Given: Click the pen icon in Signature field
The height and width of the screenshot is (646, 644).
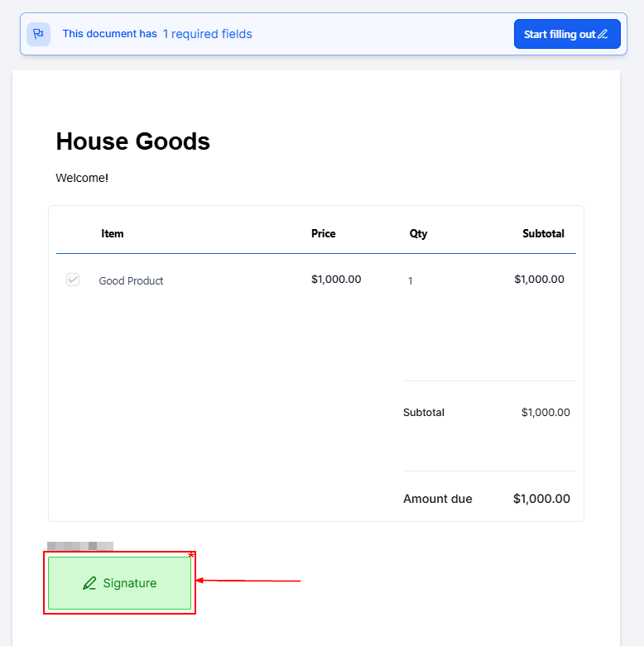Looking at the screenshot, I should [89, 583].
